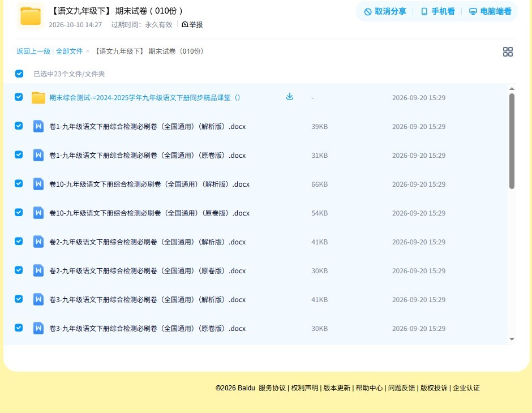Click Word icon of 卷3 解析版 docx
The width and height of the screenshot is (532, 413).
(x=38, y=299)
